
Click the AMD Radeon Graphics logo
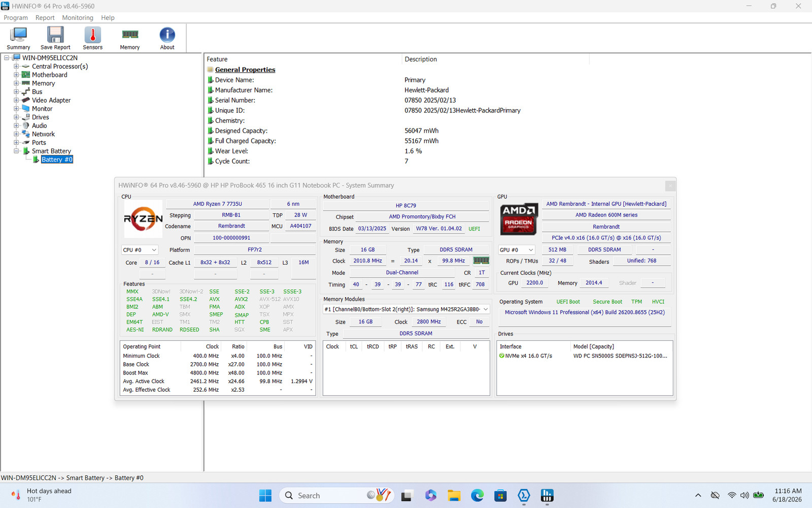[x=518, y=219]
